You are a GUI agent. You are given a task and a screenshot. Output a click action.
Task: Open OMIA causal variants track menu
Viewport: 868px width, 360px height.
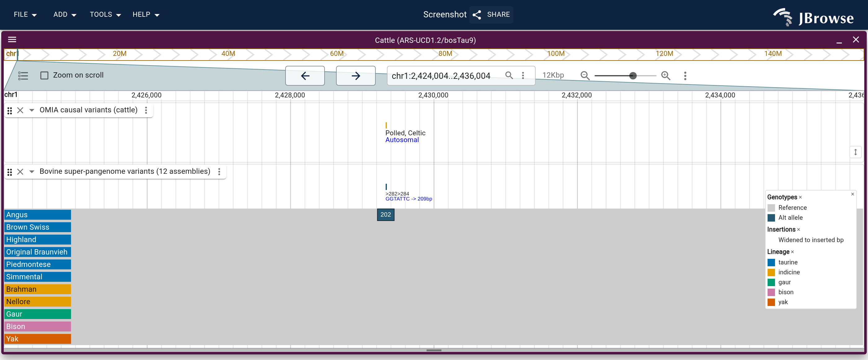click(x=146, y=110)
